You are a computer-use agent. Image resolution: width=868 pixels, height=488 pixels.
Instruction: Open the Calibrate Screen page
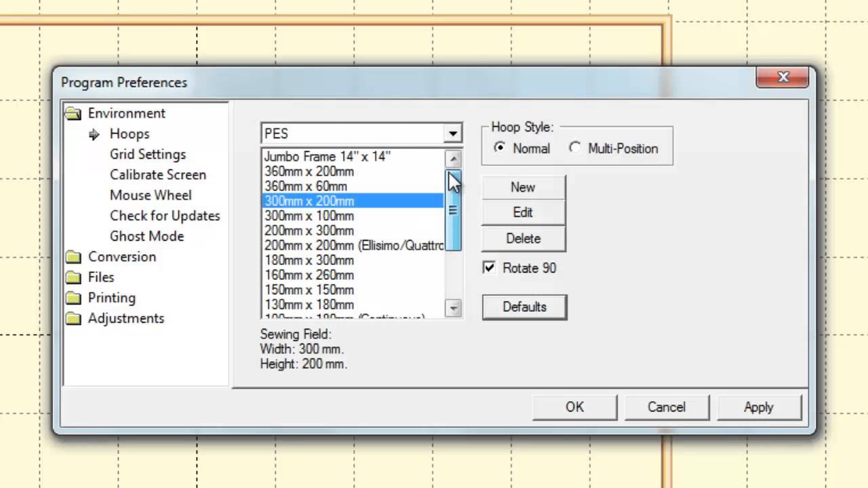pos(158,175)
